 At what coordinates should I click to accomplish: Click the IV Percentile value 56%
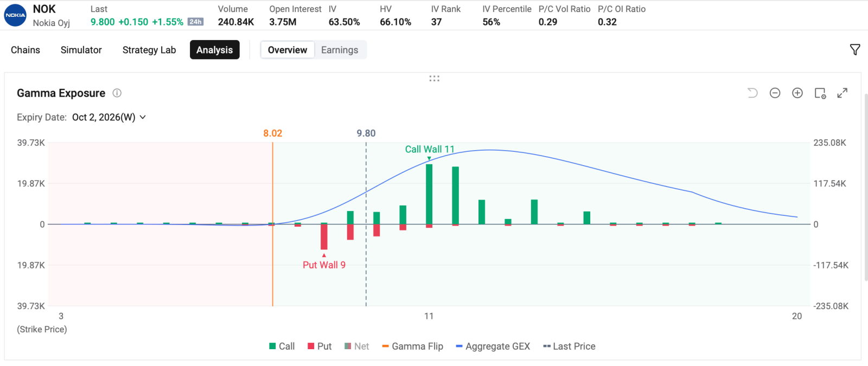(x=492, y=22)
